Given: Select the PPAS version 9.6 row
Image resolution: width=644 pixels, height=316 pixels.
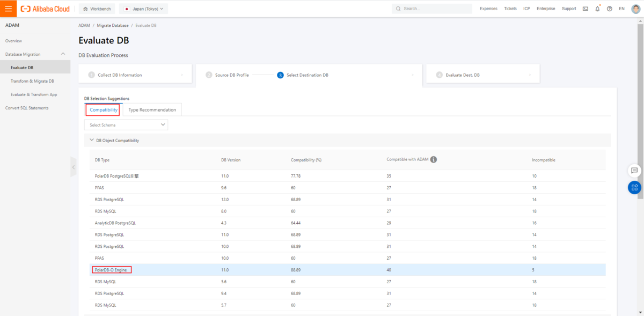Looking at the screenshot, I should point(348,188).
